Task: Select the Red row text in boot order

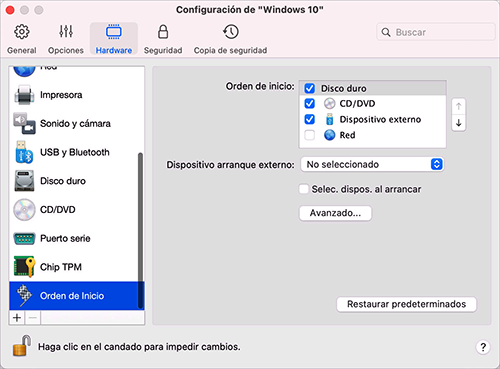Action: pyautogui.click(x=347, y=135)
